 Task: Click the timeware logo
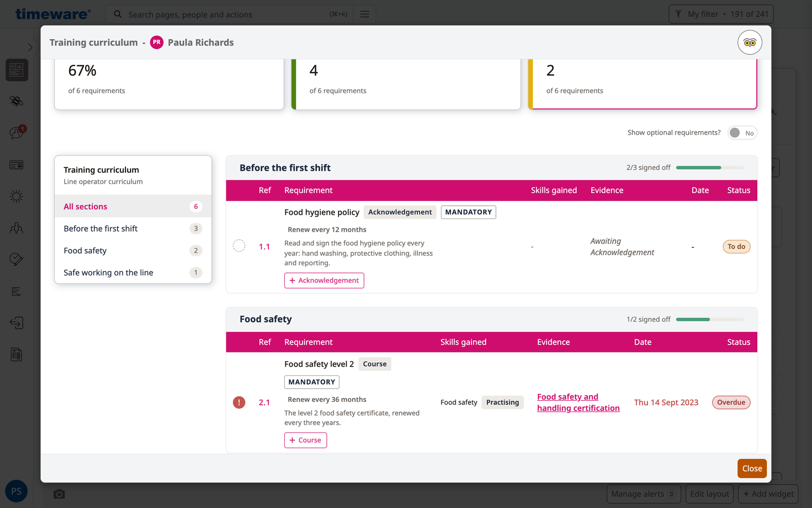tap(53, 14)
